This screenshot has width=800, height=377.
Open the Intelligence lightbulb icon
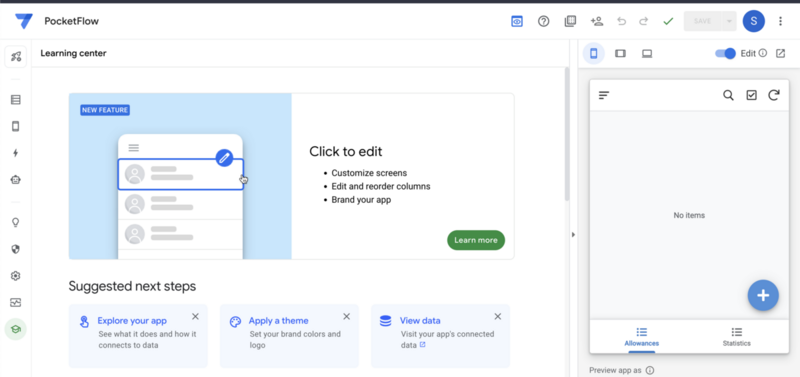click(16, 222)
